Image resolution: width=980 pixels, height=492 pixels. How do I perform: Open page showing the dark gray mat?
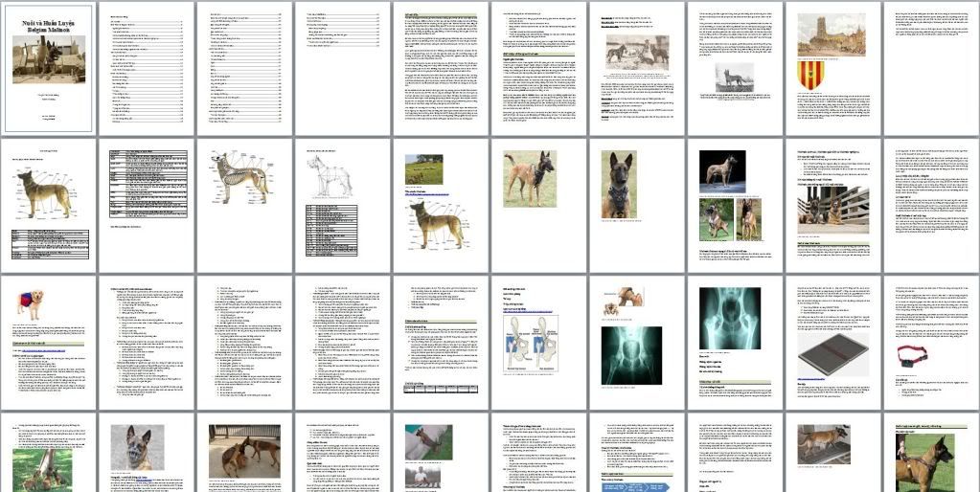(x=833, y=342)
